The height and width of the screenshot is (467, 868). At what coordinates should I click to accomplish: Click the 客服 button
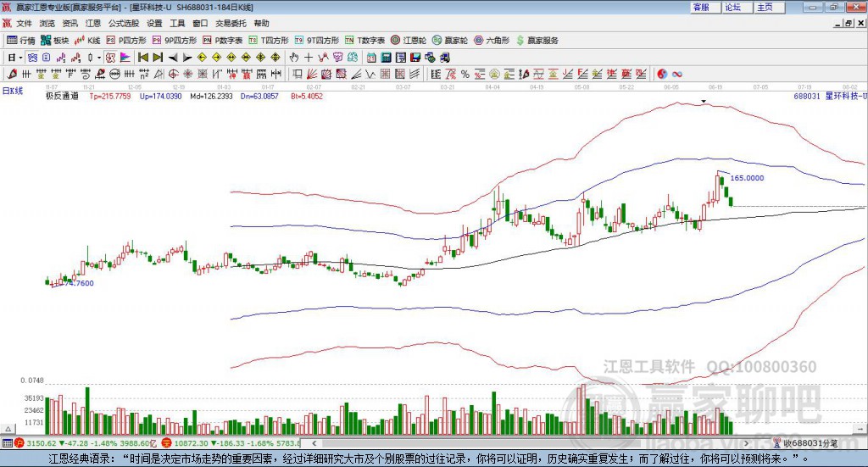[704, 7]
